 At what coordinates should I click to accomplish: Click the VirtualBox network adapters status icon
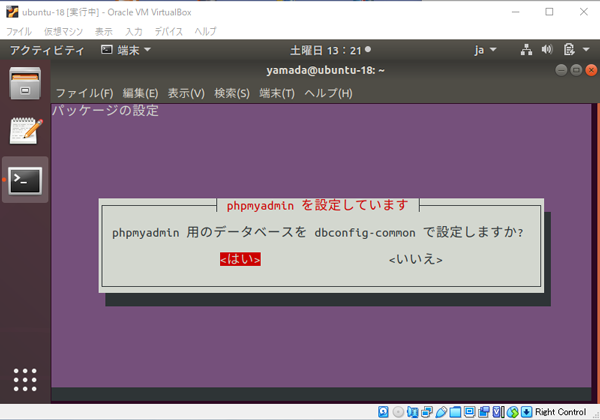pyautogui.click(x=427, y=412)
